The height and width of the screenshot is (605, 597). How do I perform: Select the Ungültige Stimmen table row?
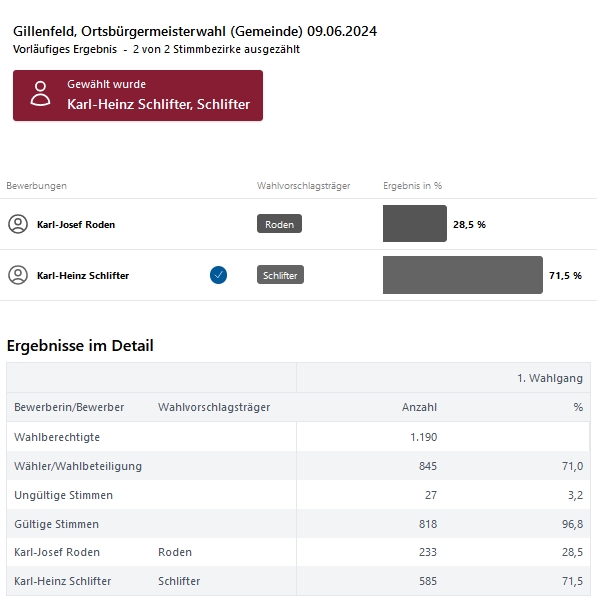(x=298, y=495)
